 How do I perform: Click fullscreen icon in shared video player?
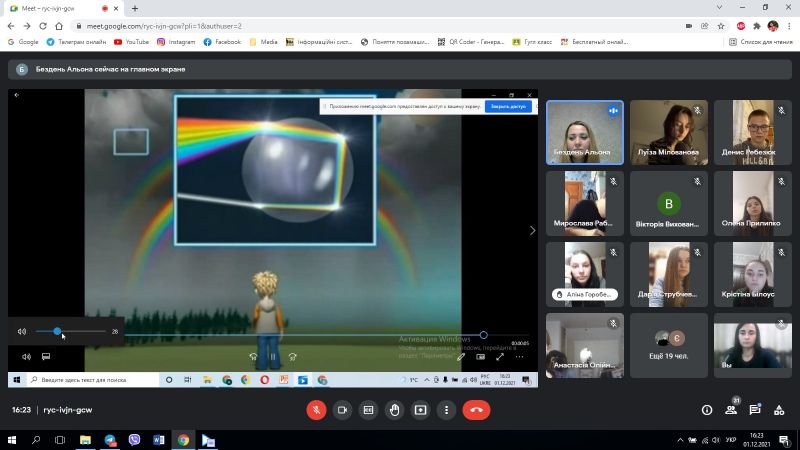coord(500,357)
